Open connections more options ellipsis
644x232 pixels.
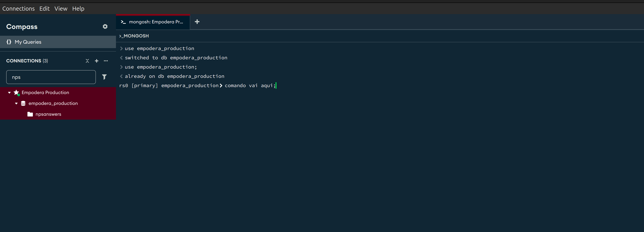point(106,61)
